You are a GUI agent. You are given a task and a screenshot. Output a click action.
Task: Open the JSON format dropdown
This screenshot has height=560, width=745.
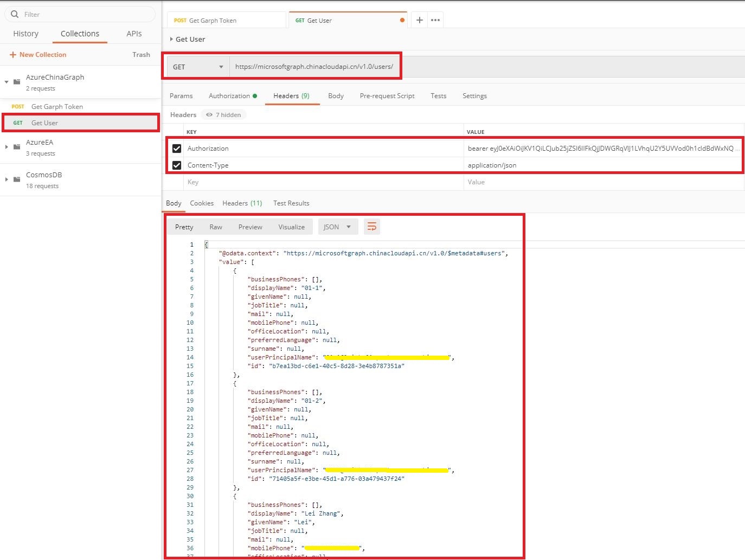338,227
